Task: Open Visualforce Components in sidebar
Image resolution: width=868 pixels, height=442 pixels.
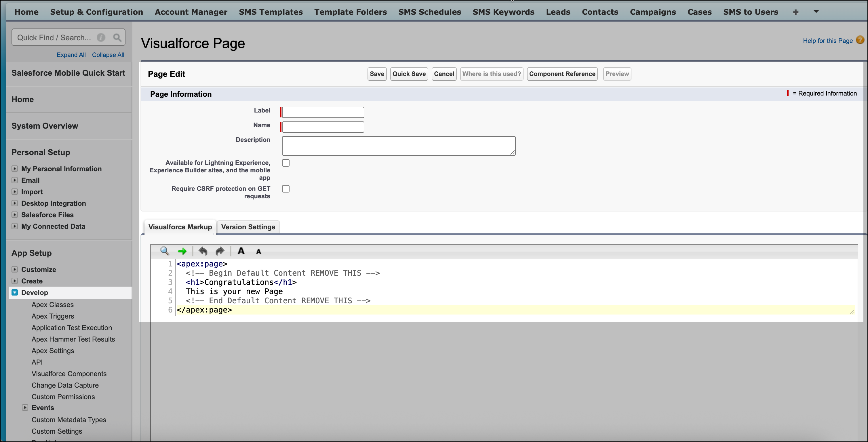Action: 69,374
